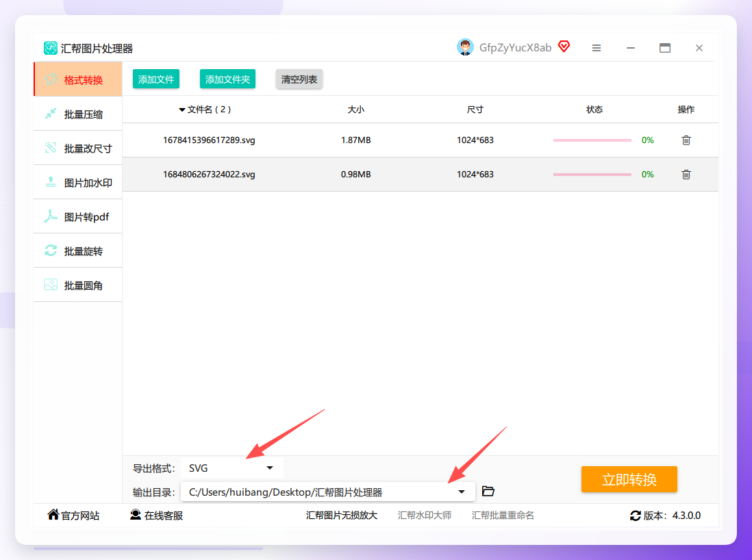Click the 版本: 4.3.0.0 text
752x560 pixels.
(672, 516)
